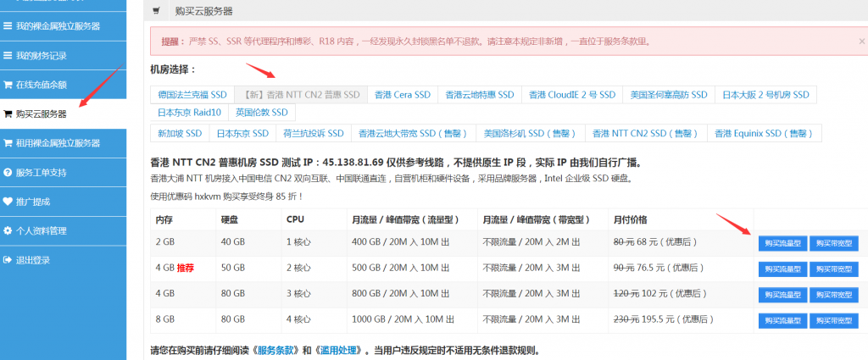Click the logout icon beside 退出登录
The width and height of the screenshot is (868, 360).
(8, 260)
